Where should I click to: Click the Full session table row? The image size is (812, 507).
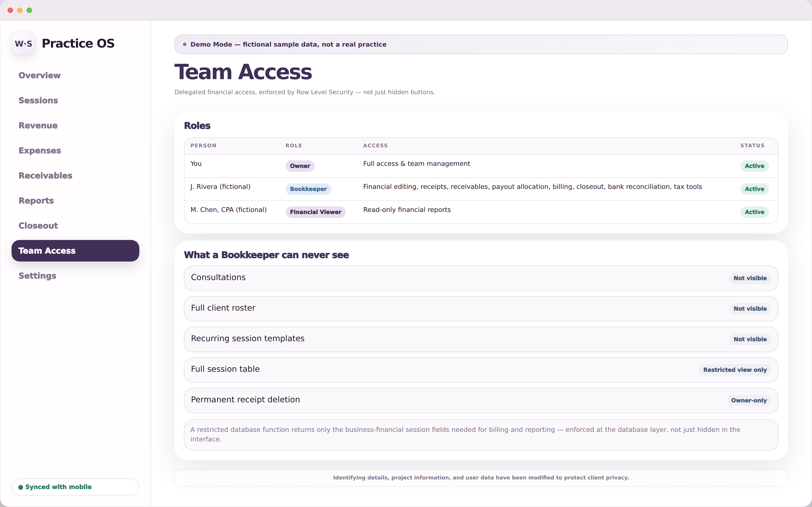pyautogui.click(x=481, y=370)
